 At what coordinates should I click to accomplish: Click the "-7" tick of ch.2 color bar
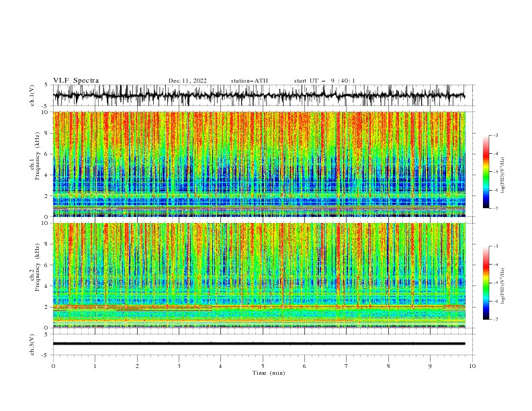(x=495, y=320)
